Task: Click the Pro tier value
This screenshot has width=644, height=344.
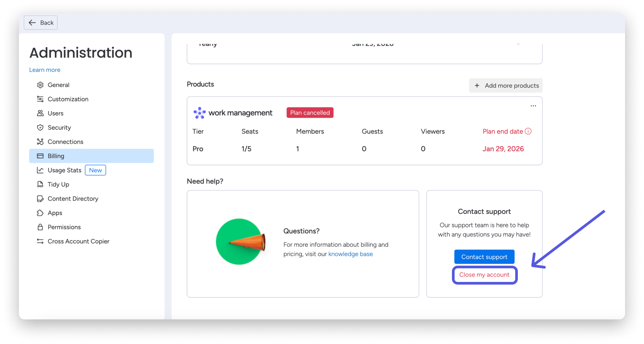Action: tap(198, 149)
